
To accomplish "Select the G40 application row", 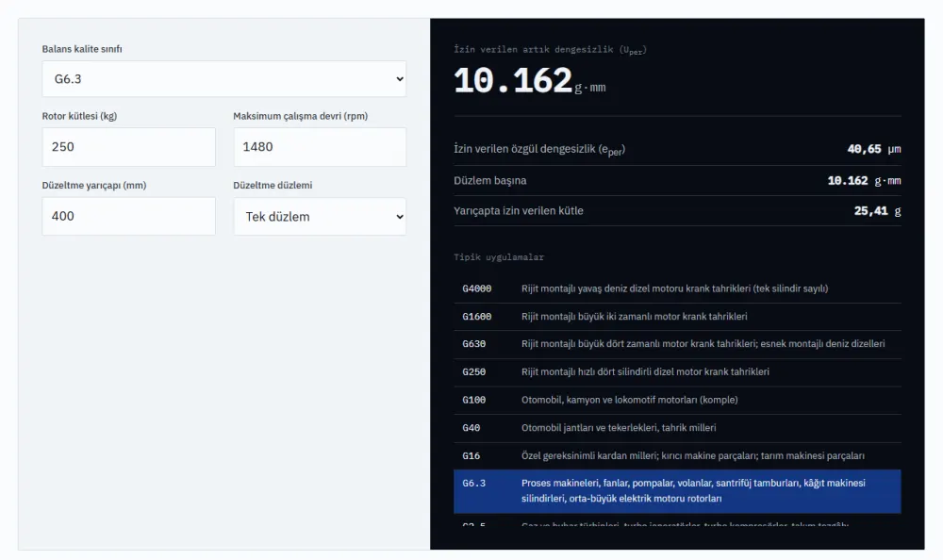I will pyautogui.click(x=677, y=428).
